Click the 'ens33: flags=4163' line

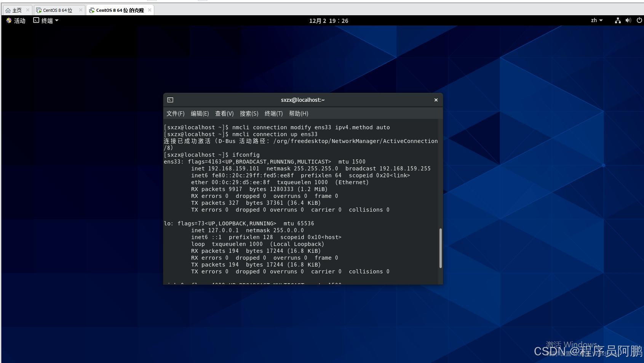(265, 162)
